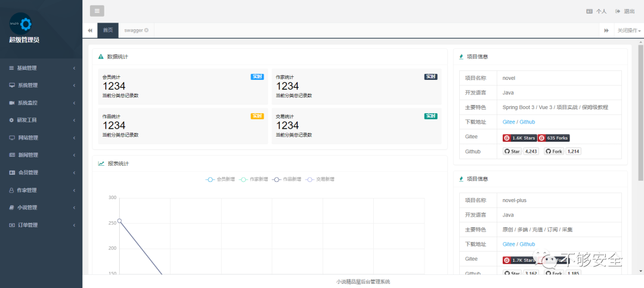Open the 小说管理 menu item
This screenshot has height=288, width=644.
(x=41, y=208)
